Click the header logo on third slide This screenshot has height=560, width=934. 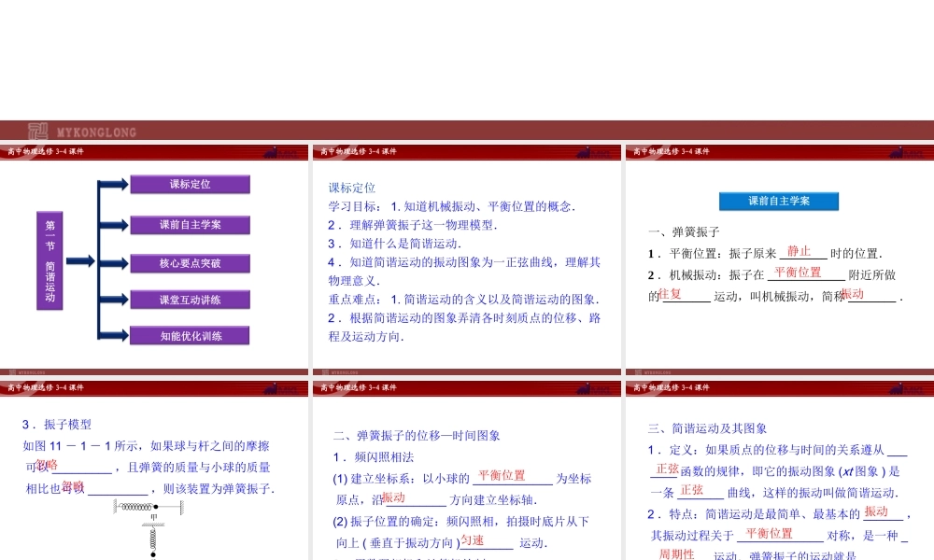pos(907,151)
